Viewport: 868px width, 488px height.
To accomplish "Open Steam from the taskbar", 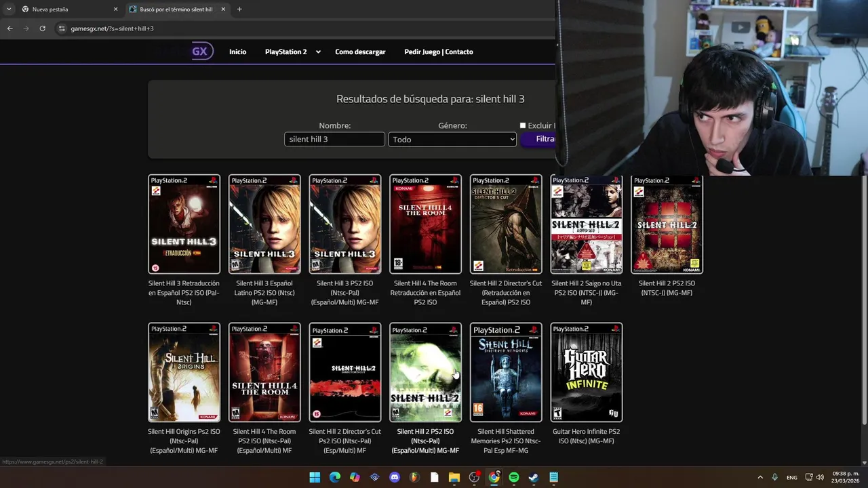I will click(x=534, y=477).
